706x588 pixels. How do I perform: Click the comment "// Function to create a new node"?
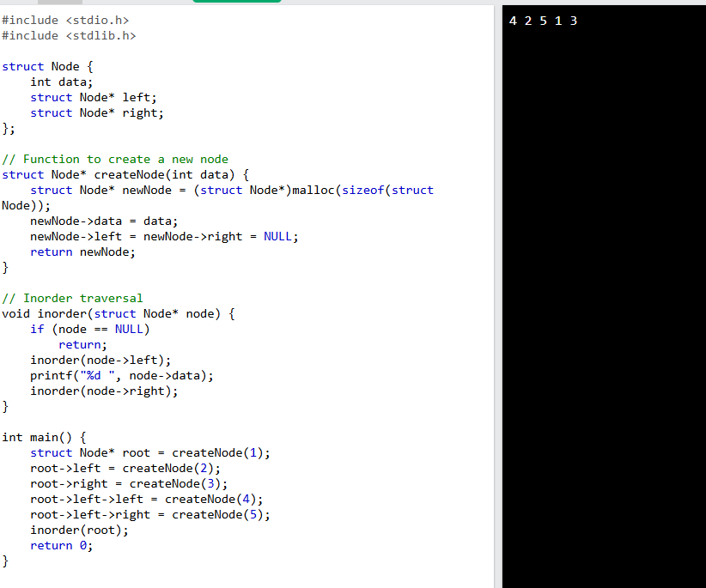[115, 160]
